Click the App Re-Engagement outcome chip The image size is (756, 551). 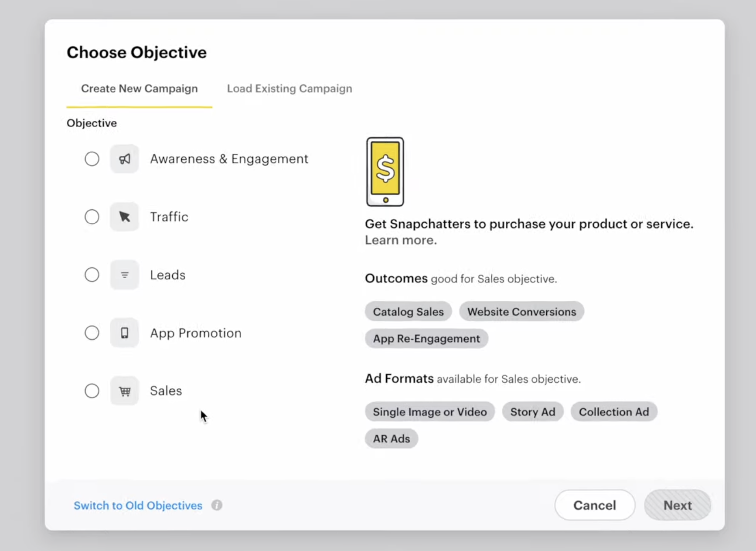pyautogui.click(x=426, y=339)
